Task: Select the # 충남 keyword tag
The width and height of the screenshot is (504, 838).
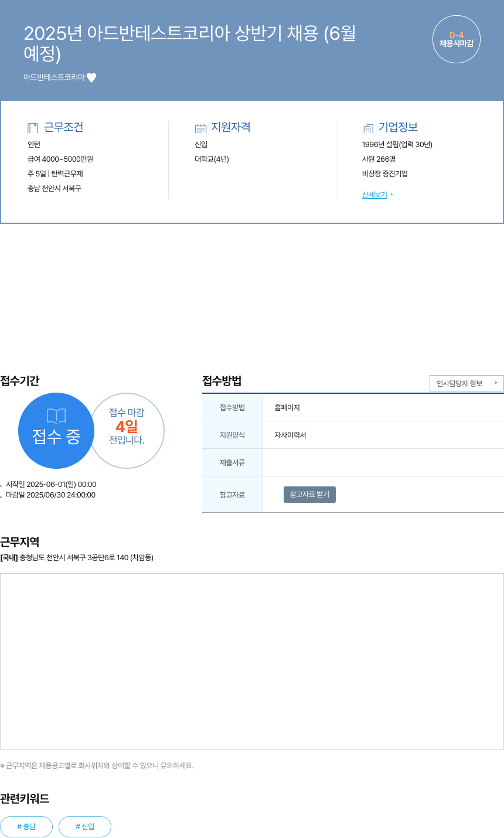Action: pyautogui.click(x=26, y=827)
